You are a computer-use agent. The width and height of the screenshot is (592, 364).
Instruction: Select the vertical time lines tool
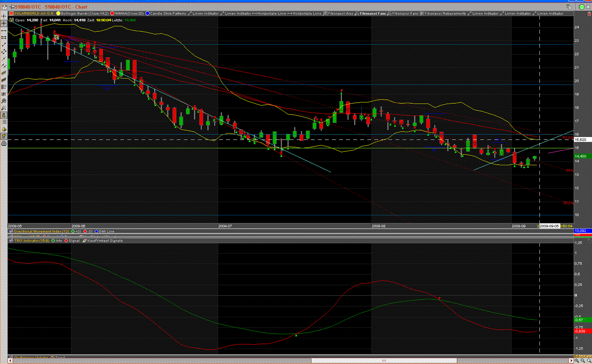point(4,87)
